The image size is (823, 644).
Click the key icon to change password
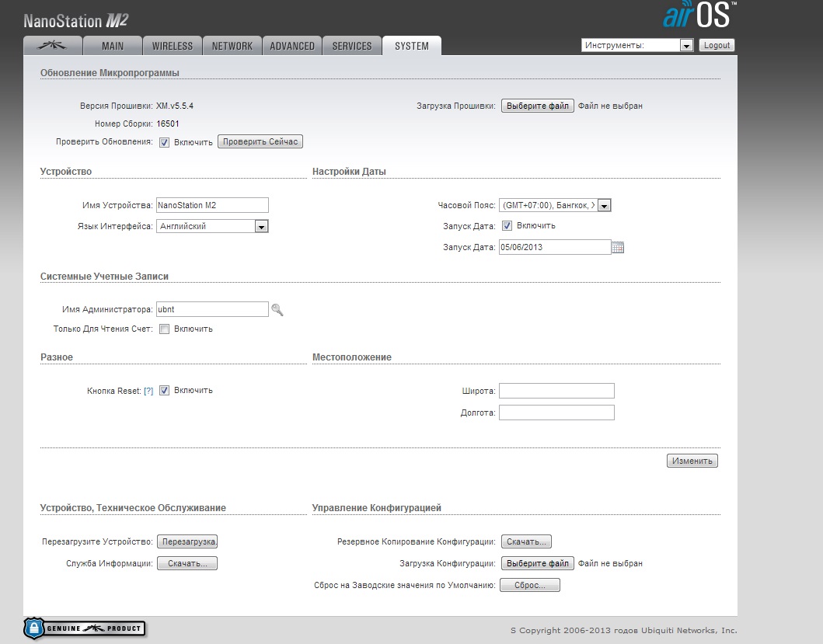point(277,310)
